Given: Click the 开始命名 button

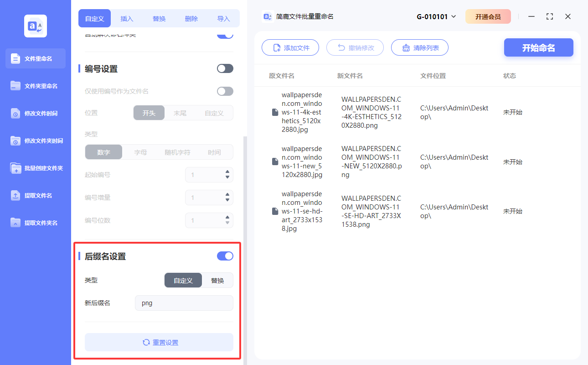Looking at the screenshot, I should coord(538,47).
